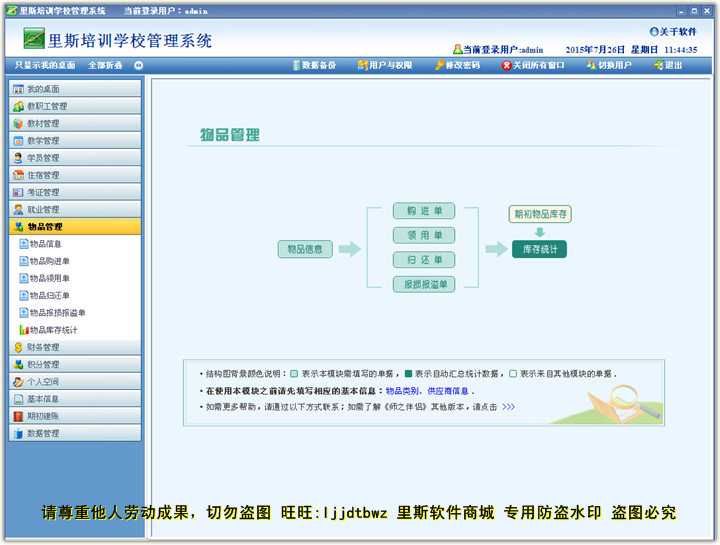The height and width of the screenshot is (545, 720).
Task: Select 物品归还单 tree item
Action: [50, 295]
